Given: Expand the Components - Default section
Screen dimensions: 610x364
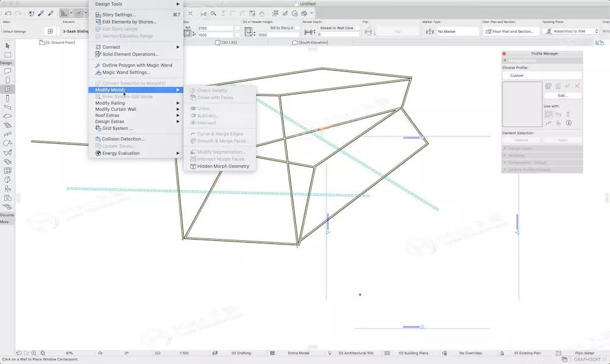Looking at the screenshot, I should point(542,163).
